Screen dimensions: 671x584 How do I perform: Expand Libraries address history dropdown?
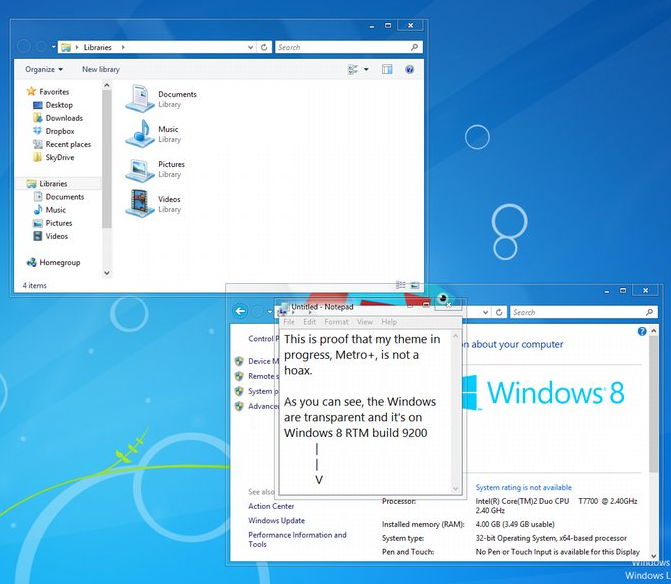(251, 47)
